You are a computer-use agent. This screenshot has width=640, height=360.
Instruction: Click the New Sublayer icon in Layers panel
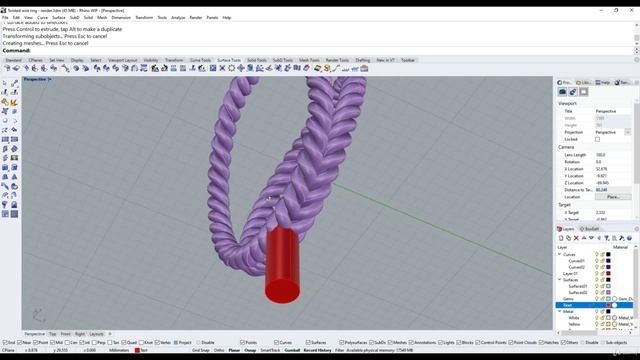[568, 238]
